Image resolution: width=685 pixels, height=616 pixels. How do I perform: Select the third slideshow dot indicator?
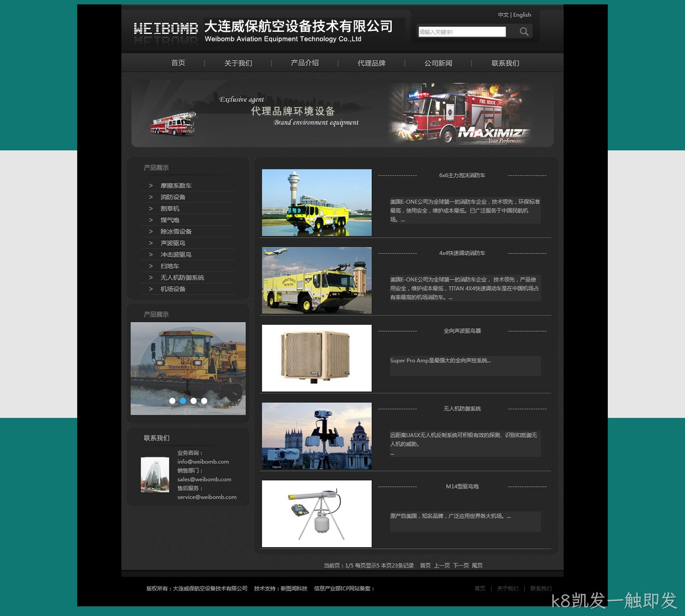193,401
